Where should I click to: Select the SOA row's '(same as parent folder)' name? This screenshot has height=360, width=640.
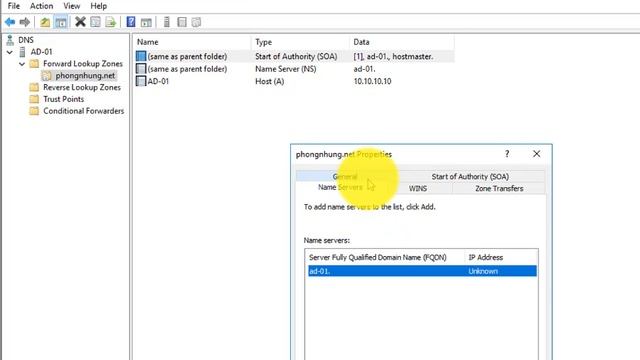click(187, 56)
